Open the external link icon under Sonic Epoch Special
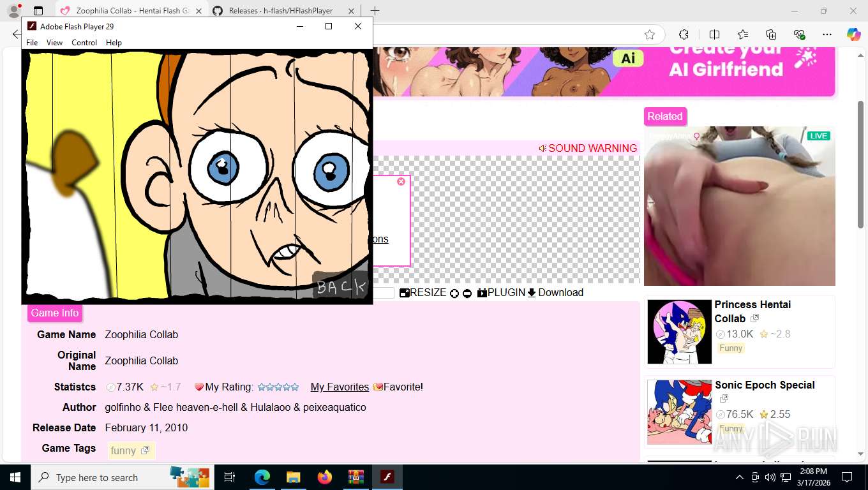Viewport: 868px width, 490px height. pyautogui.click(x=724, y=399)
